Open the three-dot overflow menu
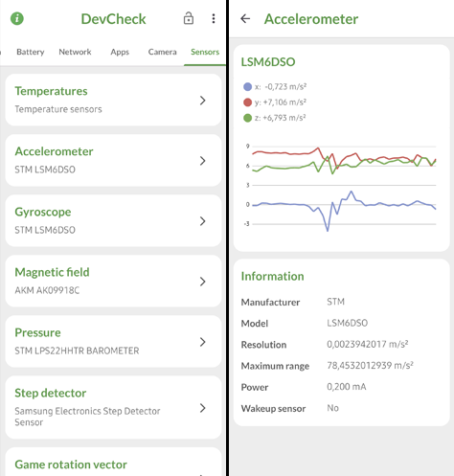This screenshot has width=454, height=476. pos(214,18)
